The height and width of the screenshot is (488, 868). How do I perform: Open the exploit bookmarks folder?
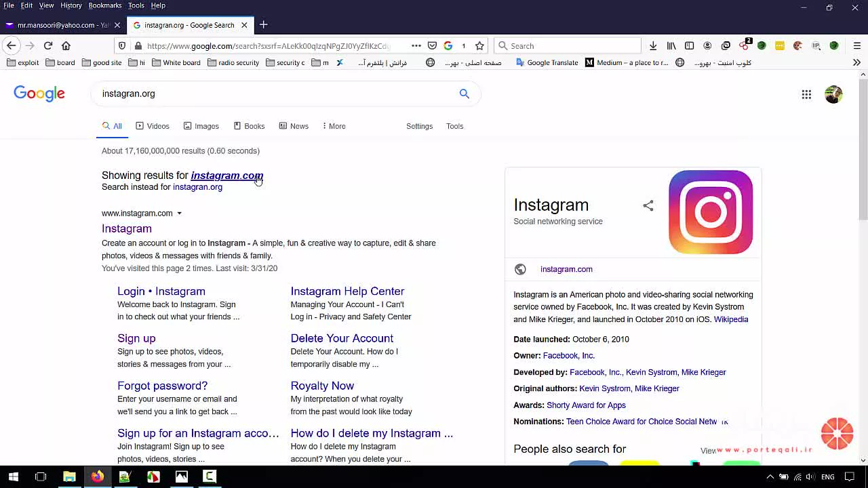click(22, 62)
